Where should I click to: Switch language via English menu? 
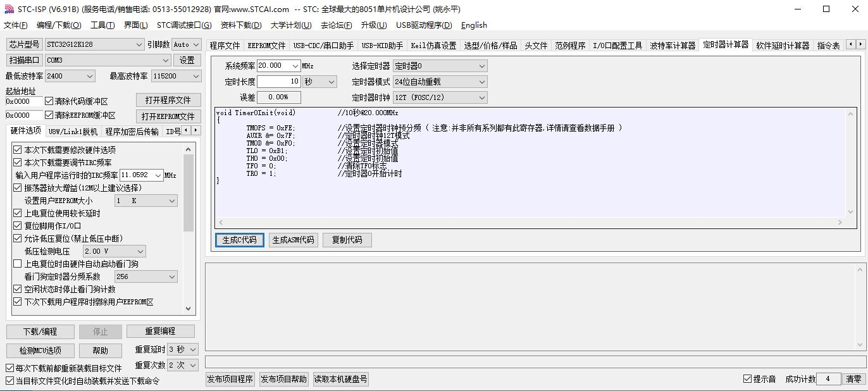(474, 25)
